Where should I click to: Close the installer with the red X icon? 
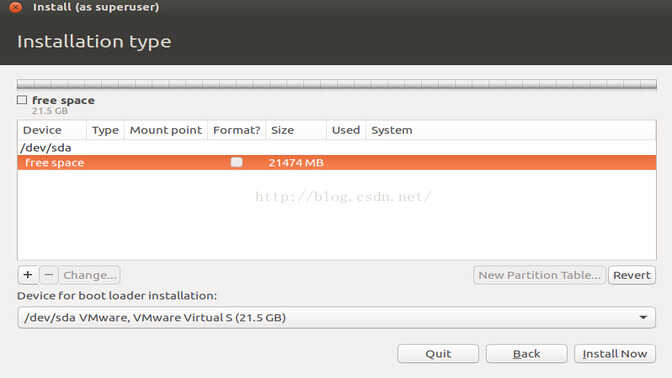pos(16,6)
